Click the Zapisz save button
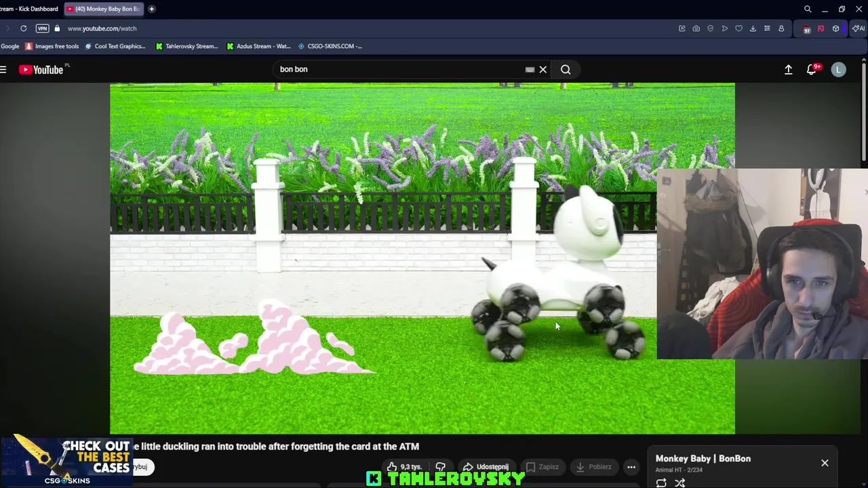 pos(542,466)
